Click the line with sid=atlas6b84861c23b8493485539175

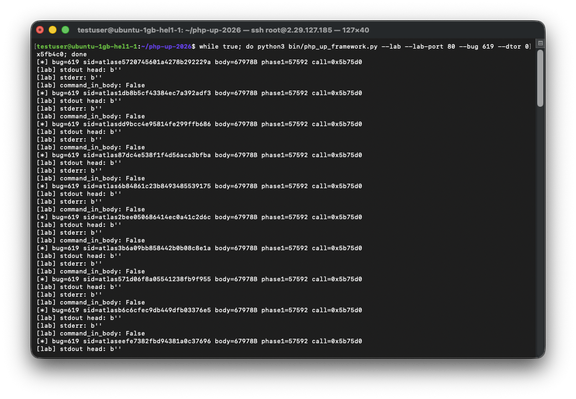pos(199,186)
